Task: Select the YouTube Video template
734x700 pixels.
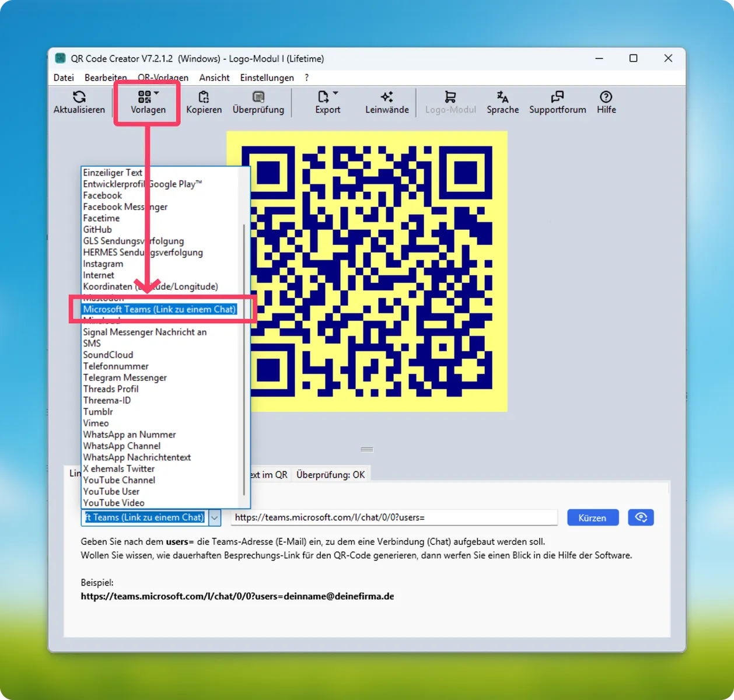Action: [x=113, y=502]
